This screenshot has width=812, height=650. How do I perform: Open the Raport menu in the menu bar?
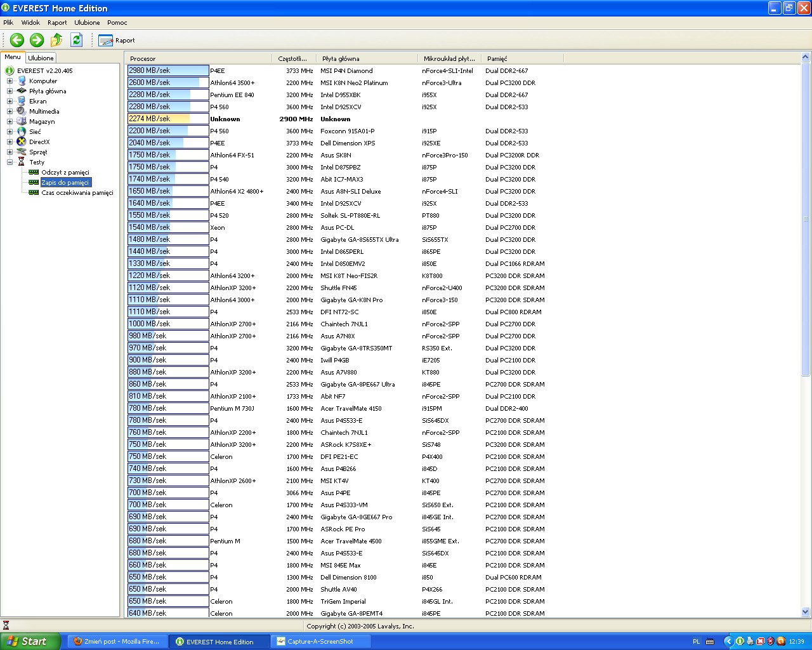[x=57, y=22]
